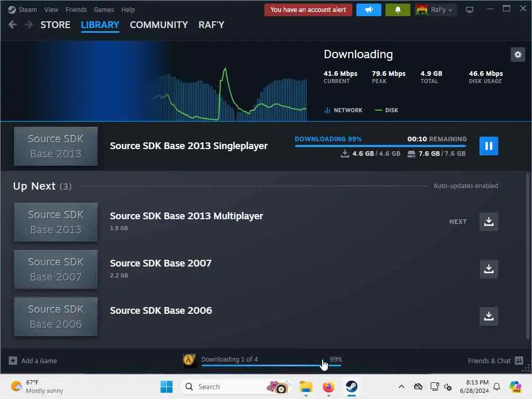Open Source SDK Base 2013 Singleplayer thumbnail
532x399 pixels.
56,146
